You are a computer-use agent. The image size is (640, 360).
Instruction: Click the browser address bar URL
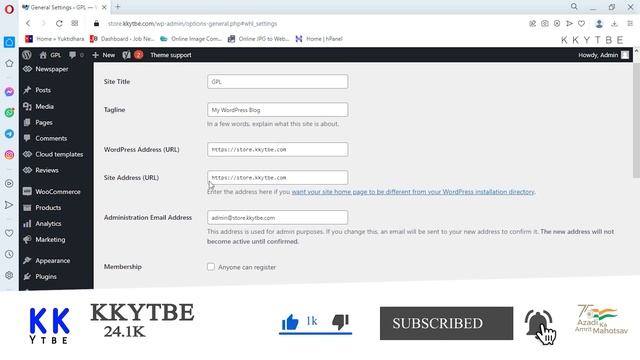192,24
